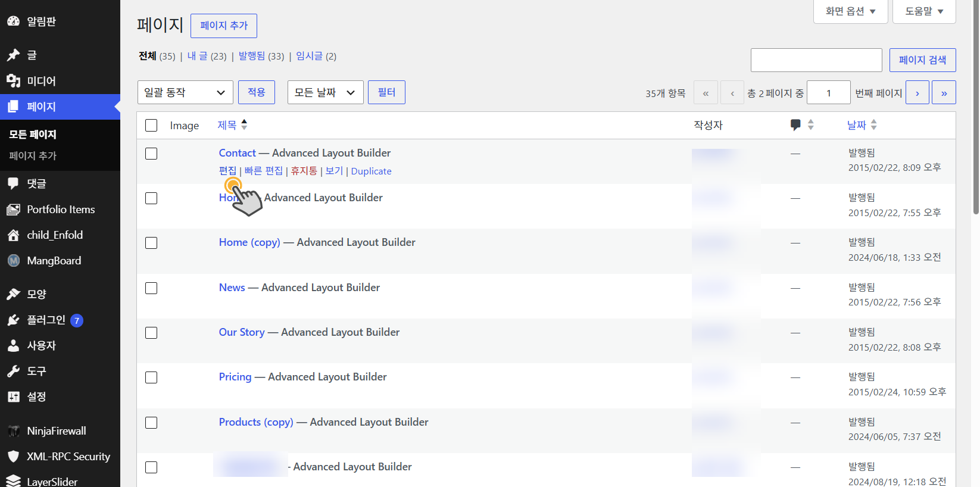Image resolution: width=980 pixels, height=487 pixels.
Task: Tick the checkbox for Pricing page
Action: pos(151,377)
